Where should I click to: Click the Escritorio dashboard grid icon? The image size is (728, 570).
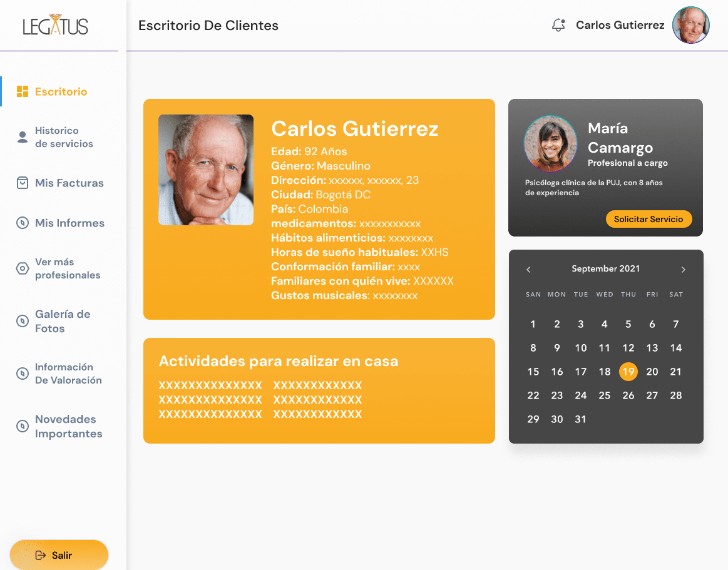pyautogui.click(x=23, y=91)
